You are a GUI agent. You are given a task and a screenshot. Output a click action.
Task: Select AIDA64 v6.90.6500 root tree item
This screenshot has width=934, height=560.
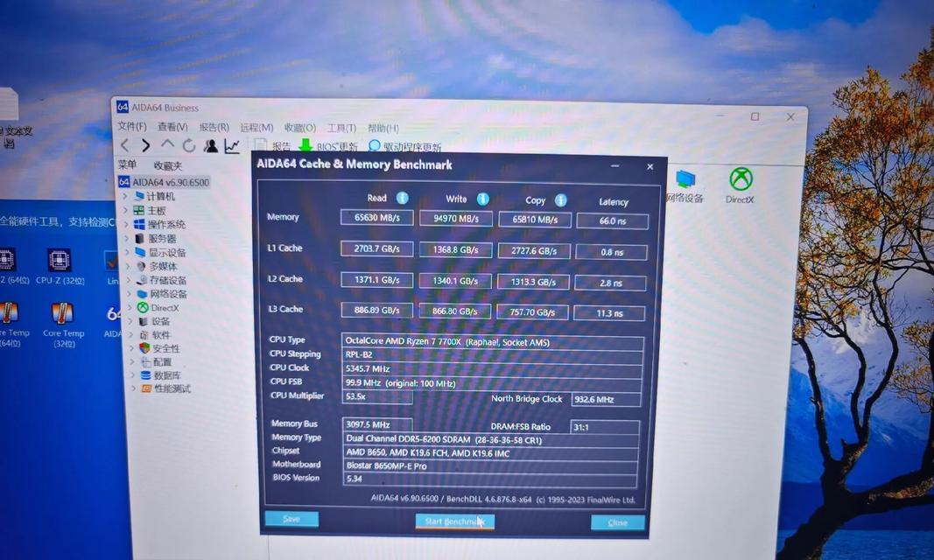tap(165, 182)
